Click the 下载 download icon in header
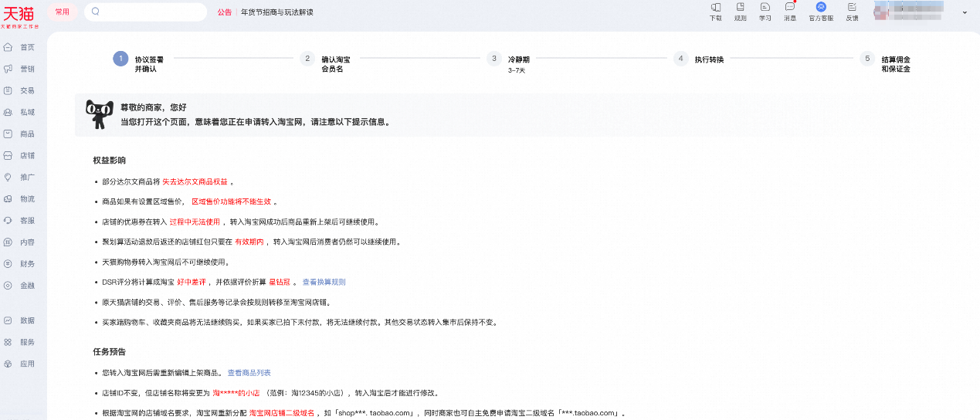Viewport: 980px width, 420px height. tap(715, 7)
